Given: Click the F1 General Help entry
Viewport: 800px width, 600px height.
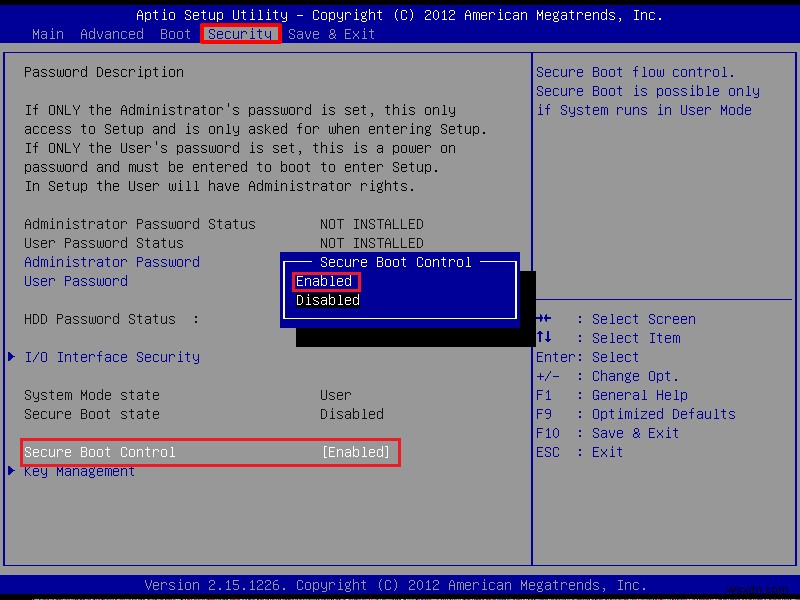Looking at the screenshot, I should [612, 395].
